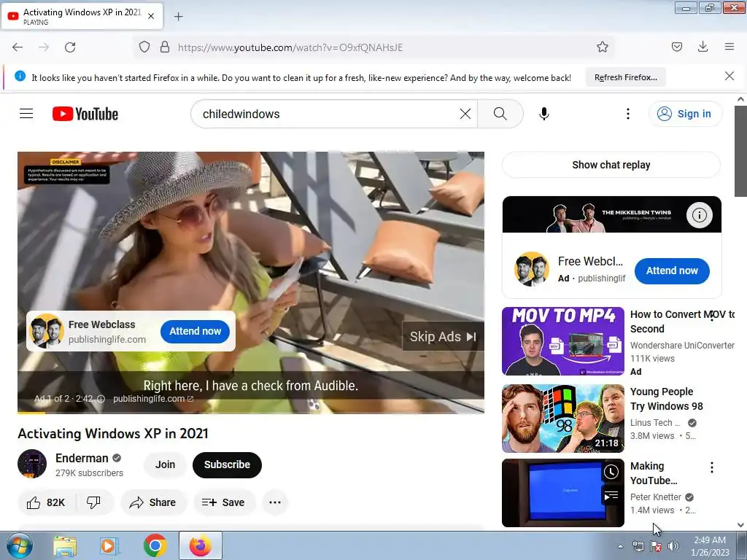The image size is (747, 560).
Task: Open a new tab with the plus button
Action: click(178, 17)
